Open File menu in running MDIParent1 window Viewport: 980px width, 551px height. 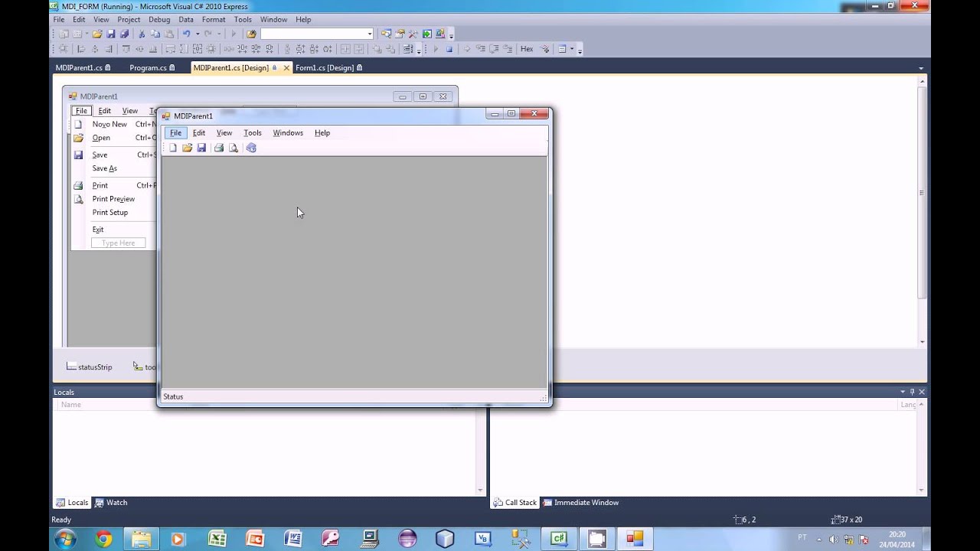(176, 133)
